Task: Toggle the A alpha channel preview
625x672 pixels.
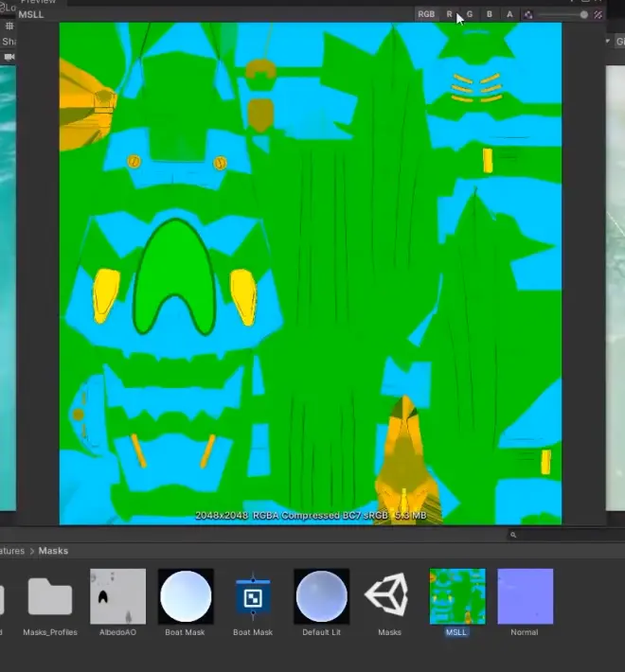Action: coord(509,14)
